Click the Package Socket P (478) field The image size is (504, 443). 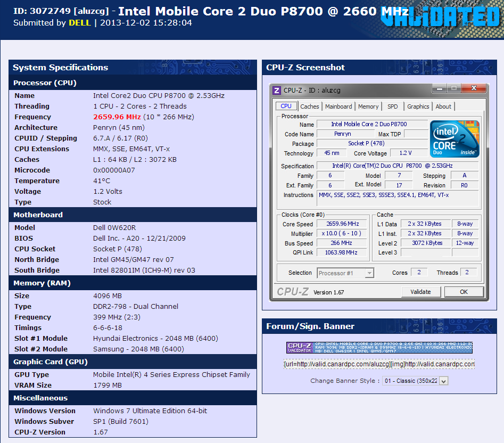pos(372,143)
